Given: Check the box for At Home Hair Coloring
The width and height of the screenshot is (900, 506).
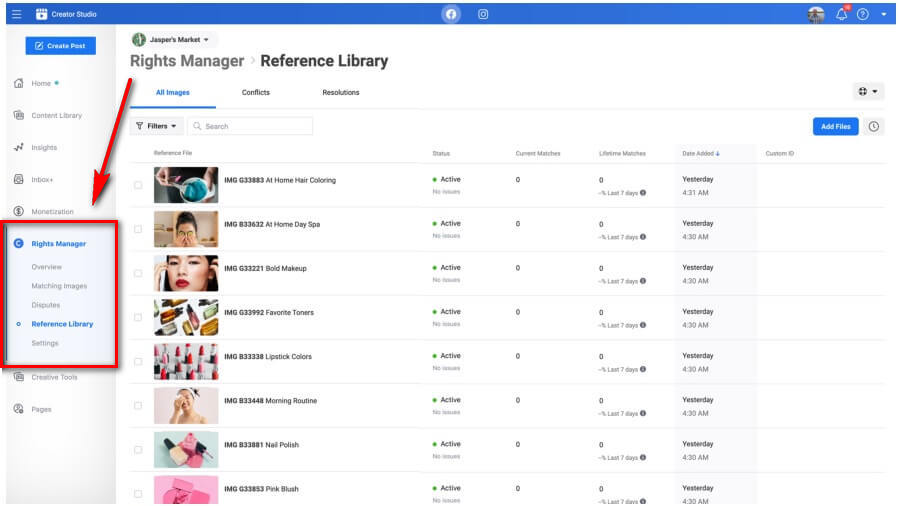Looking at the screenshot, I should (138, 185).
